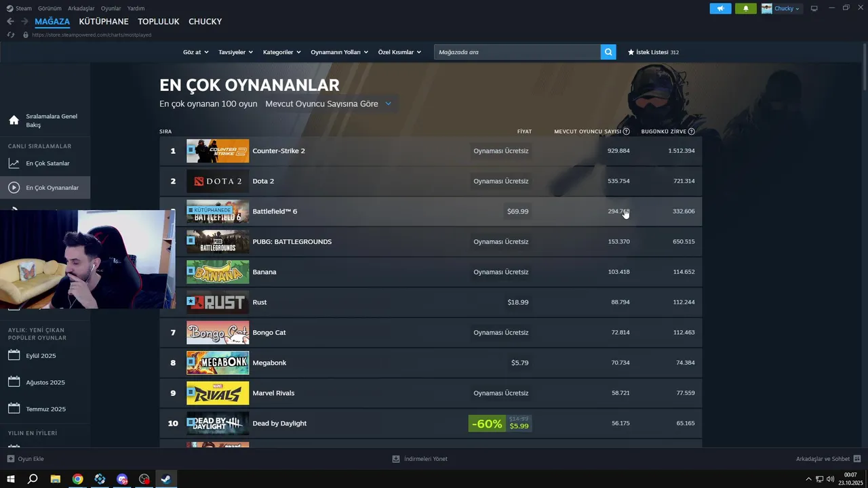Open the Arkadaşlar menu
Screen dimensions: 868x488
(81, 8)
